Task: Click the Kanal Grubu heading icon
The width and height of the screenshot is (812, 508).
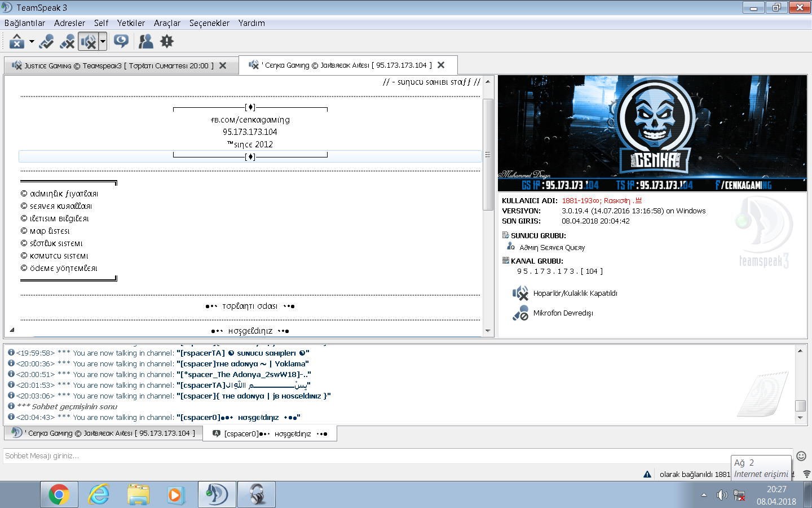Action: tap(505, 261)
